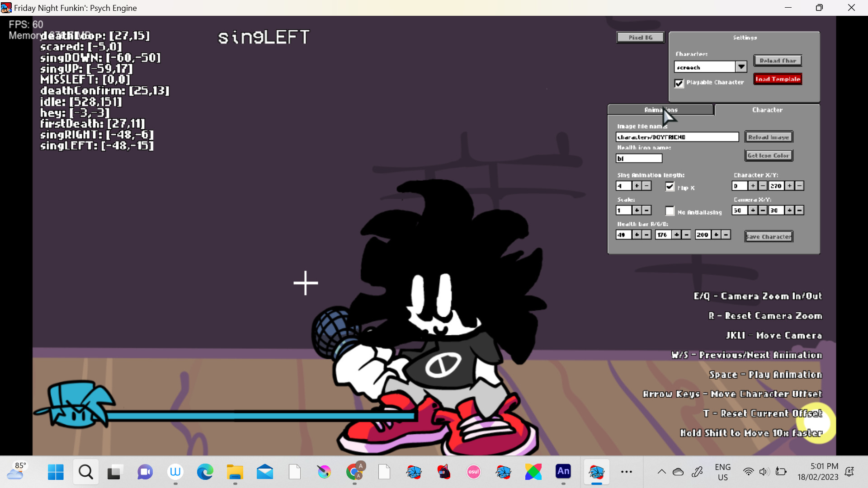
Task: Increase Sing Animation length with the plus button
Action: tap(637, 186)
